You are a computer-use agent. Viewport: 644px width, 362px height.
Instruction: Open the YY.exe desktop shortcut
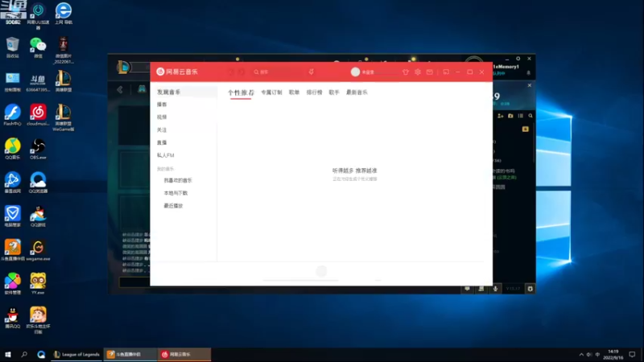point(38,284)
